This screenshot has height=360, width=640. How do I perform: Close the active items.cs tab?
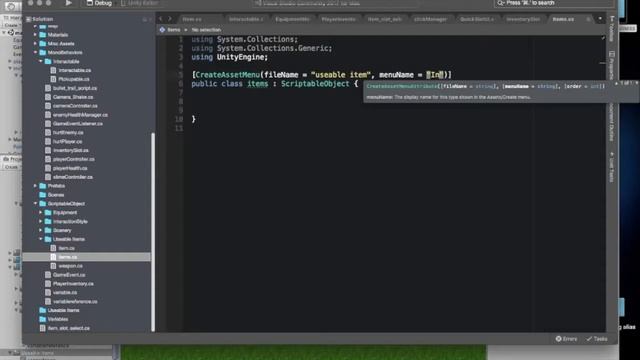pos(588,19)
